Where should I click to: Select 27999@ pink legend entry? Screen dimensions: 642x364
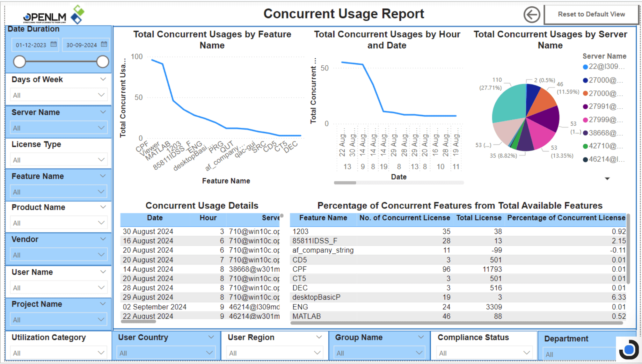click(603, 120)
